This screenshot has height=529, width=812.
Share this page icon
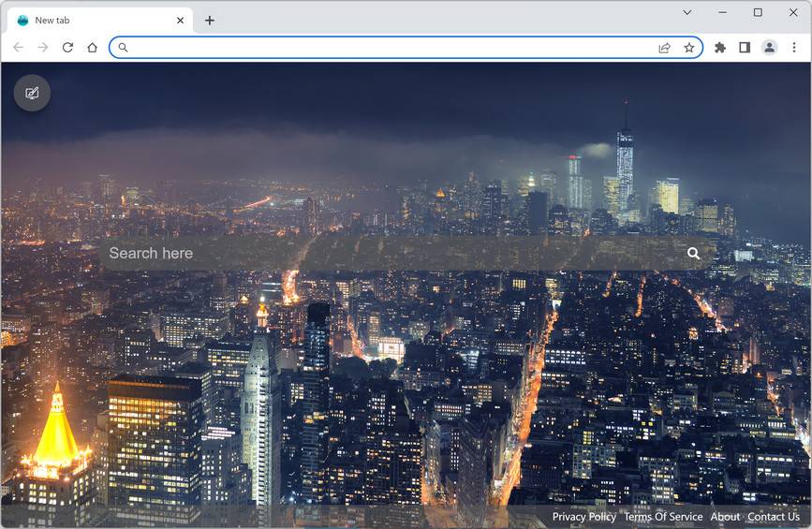pos(664,48)
